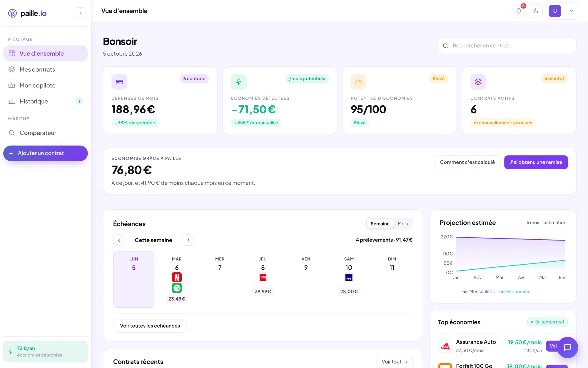Open Mon copilote in the sidebar
Viewport: 588px width, 368px height.
click(x=46, y=85)
